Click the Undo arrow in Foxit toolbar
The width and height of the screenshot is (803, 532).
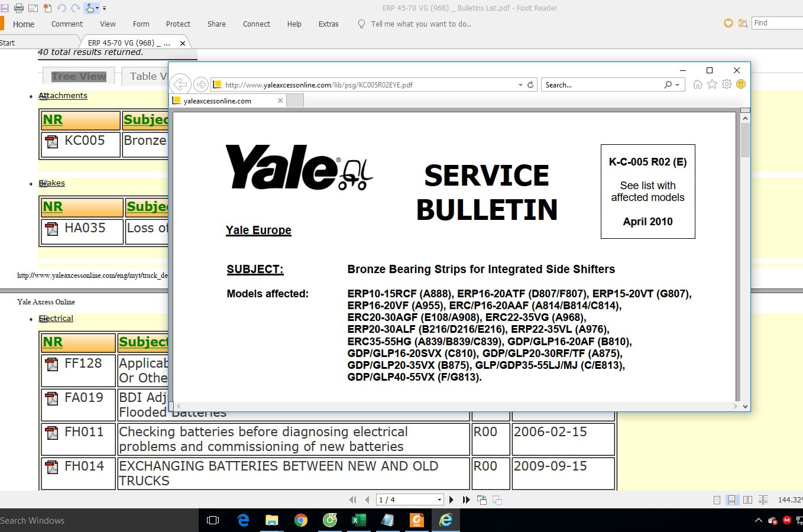(x=61, y=8)
